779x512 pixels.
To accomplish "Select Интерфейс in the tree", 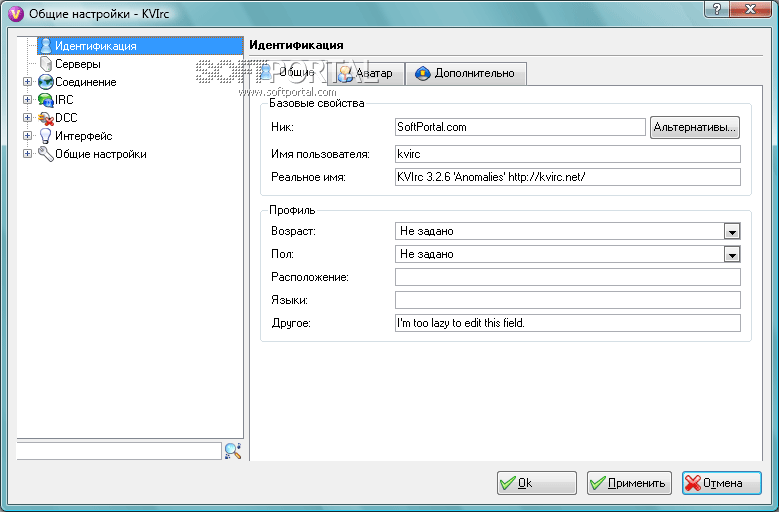I will pyautogui.click(x=83, y=136).
